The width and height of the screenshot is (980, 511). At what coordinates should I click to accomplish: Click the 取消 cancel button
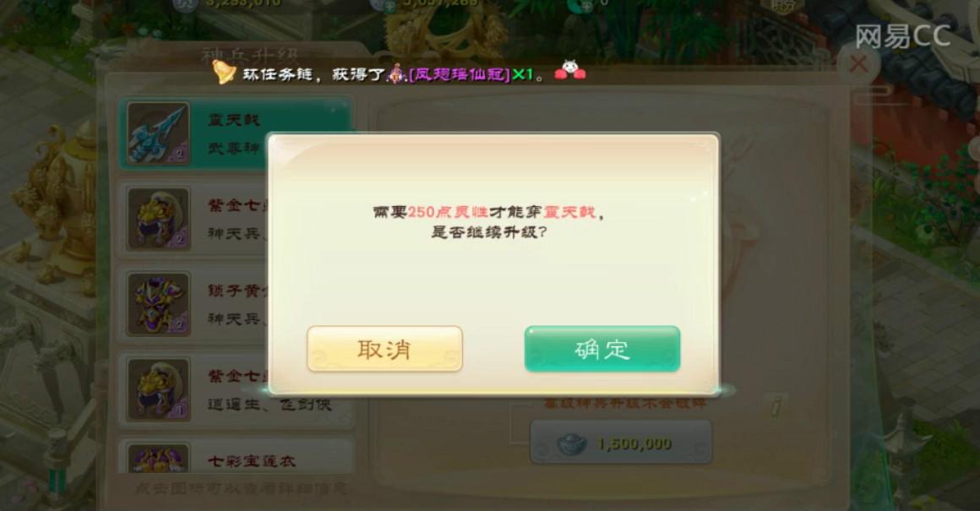coord(384,349)
